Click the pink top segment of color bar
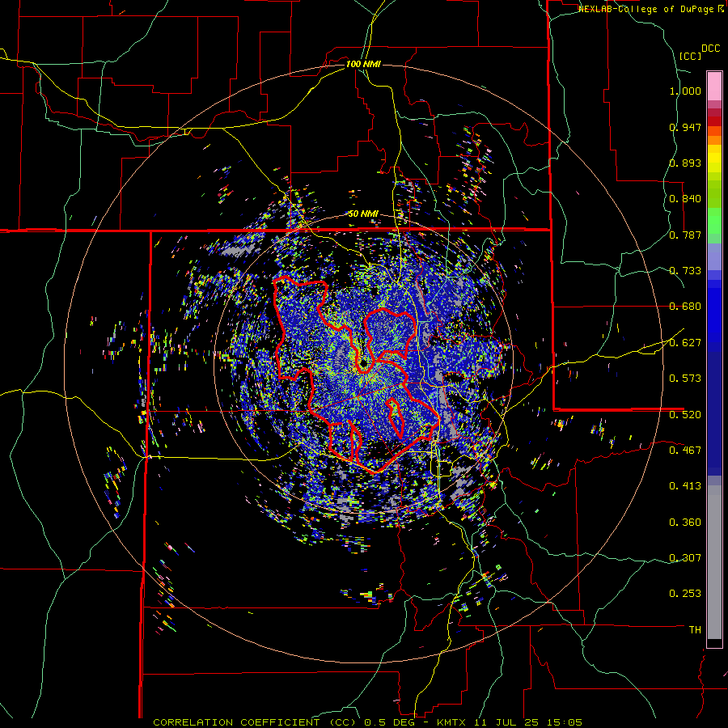The height and width of the screenshot is (728, 728). [x=714, y=86]
